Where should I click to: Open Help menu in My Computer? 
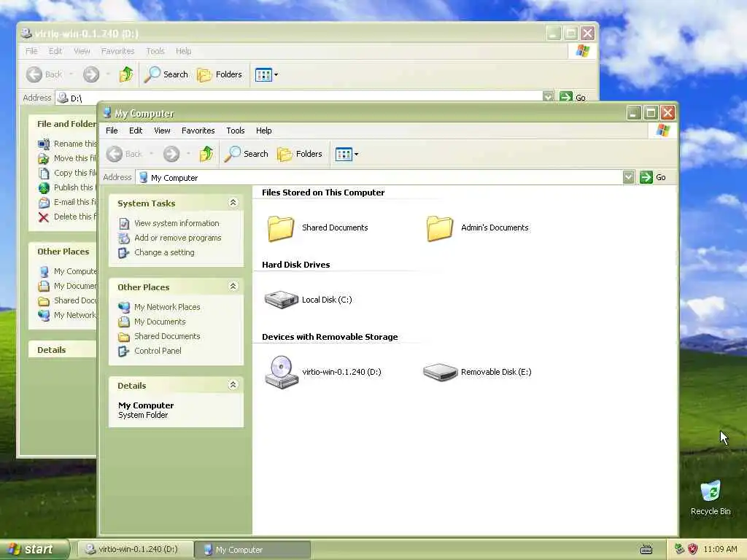tap(264, 131)
